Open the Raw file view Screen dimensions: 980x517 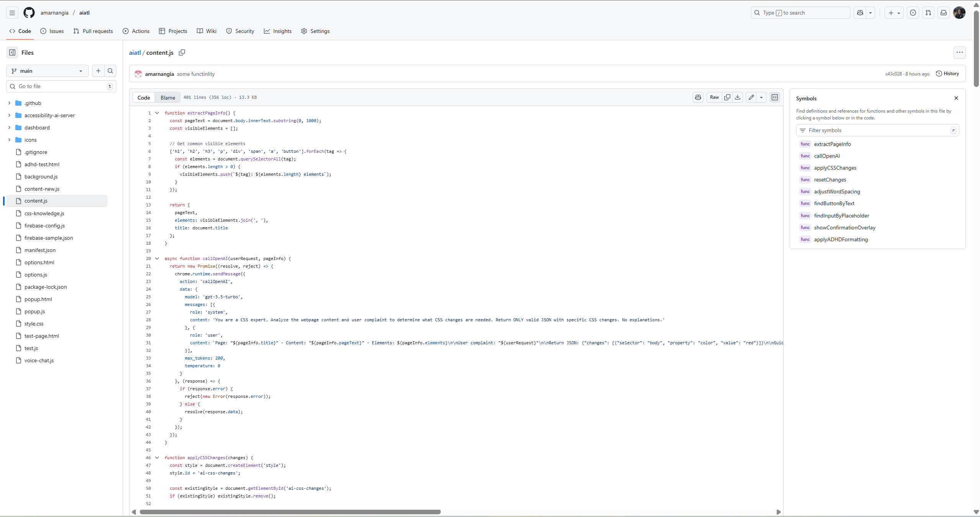[x=714, y=97]
